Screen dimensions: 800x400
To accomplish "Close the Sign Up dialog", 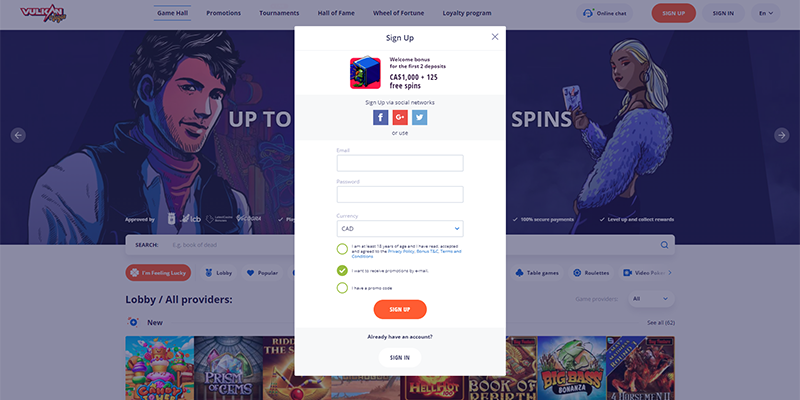I will point(495,37).
